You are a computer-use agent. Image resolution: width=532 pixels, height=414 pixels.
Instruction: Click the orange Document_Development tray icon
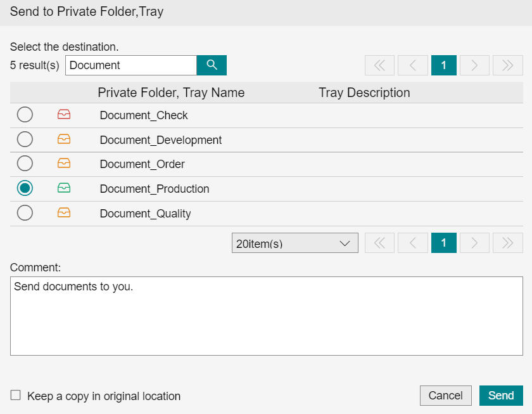(x=64, y=139)
